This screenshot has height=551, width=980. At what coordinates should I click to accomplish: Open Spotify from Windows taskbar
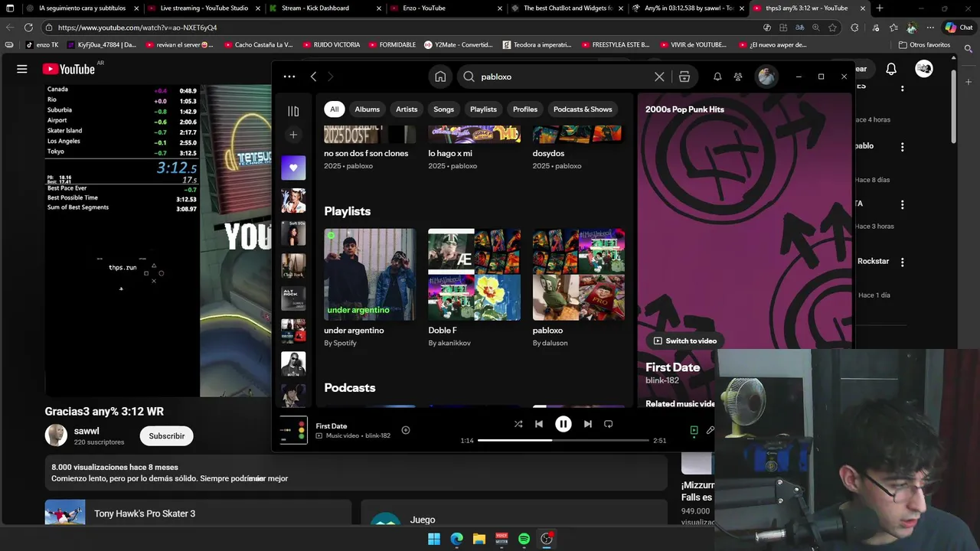(x=524, y=539)
